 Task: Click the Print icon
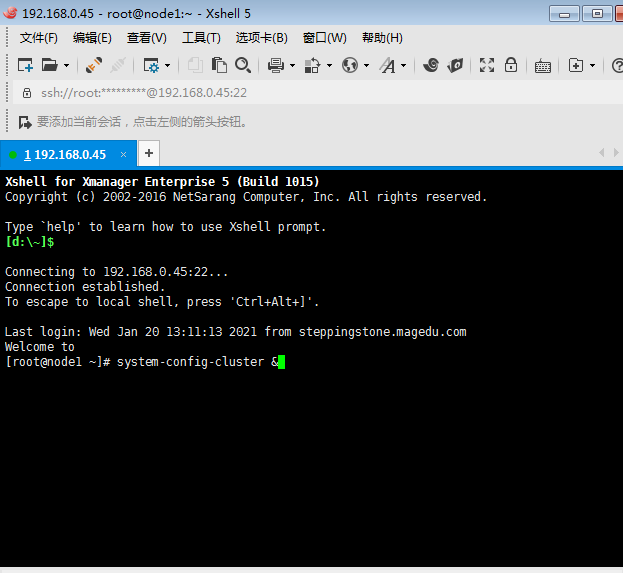coord(276,65)
